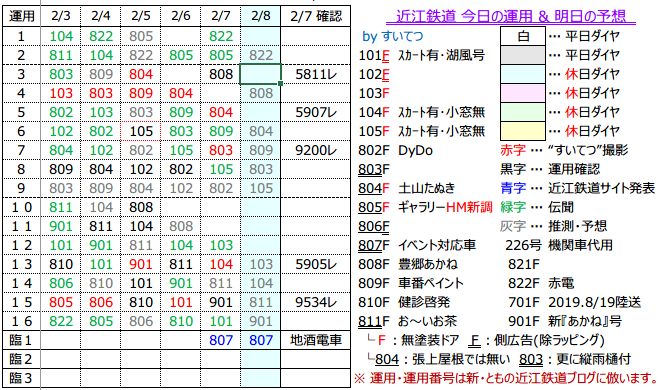Screen dimensions: 670x390
Task: Select the 2/5 column header
Action: [141, 16]
